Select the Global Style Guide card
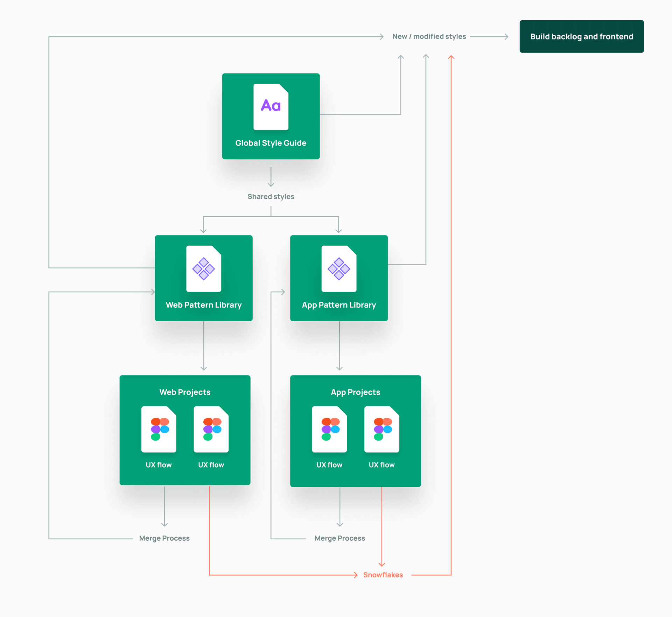 (271, 116)
